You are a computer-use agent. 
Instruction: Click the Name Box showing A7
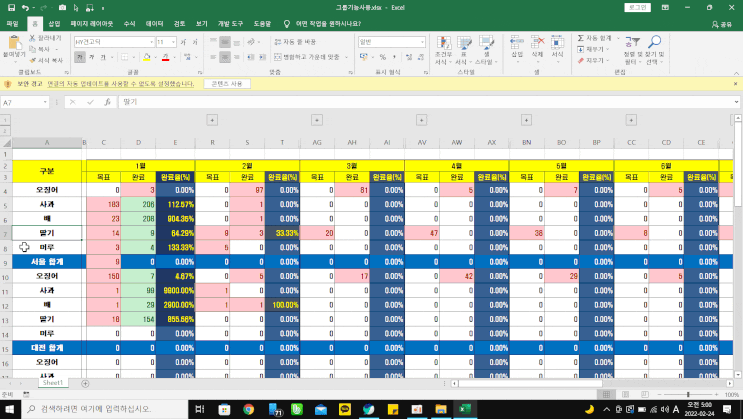pos(23,102)
